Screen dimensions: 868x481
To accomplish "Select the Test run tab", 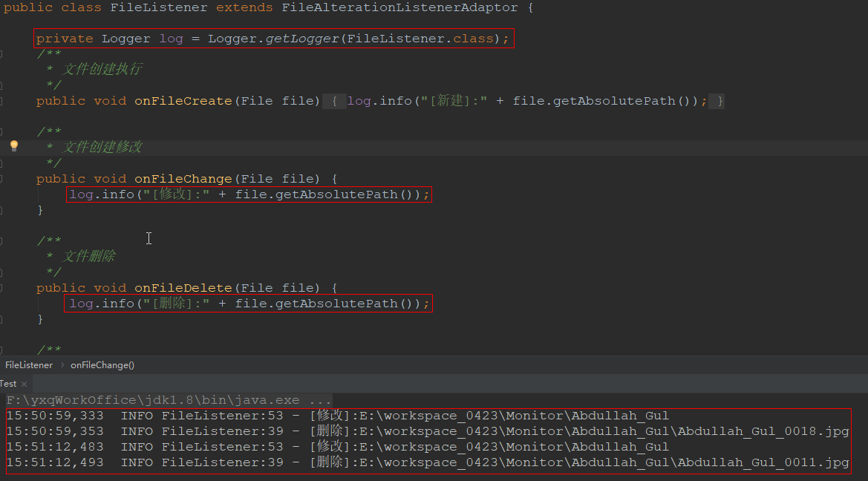I will [x=8, y=384].
